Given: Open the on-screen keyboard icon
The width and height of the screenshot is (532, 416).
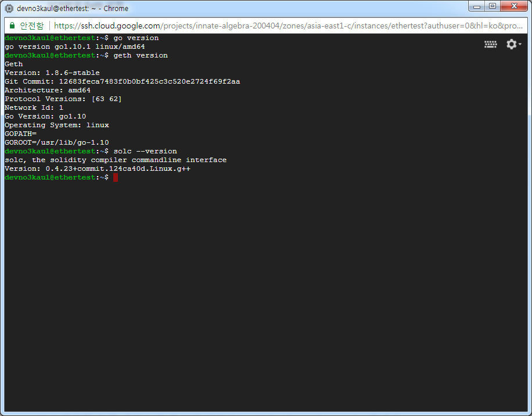Looking at the screenshot, I should pos(490,44).
